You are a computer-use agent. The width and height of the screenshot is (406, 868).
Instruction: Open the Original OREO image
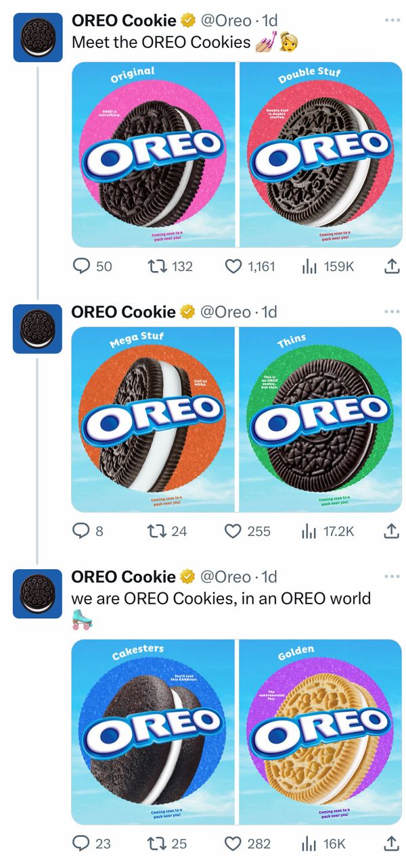pos(154,154)
